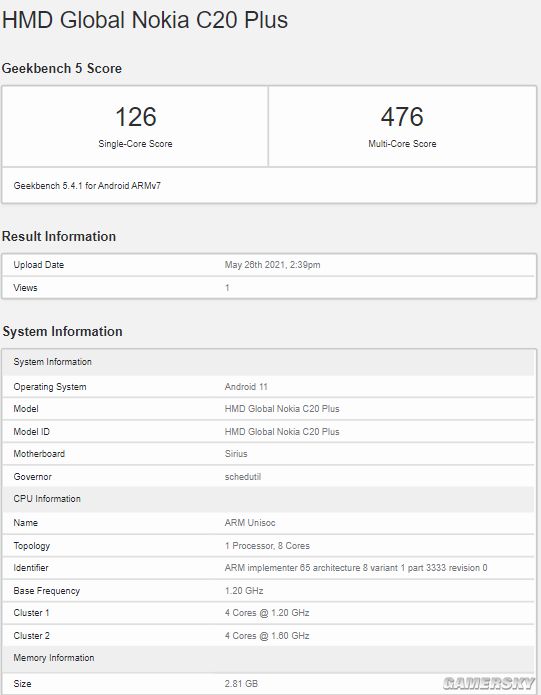Click the Governor value schedutil
The height and width of the screenshot is (695, 541).
(x=243, y=477)
